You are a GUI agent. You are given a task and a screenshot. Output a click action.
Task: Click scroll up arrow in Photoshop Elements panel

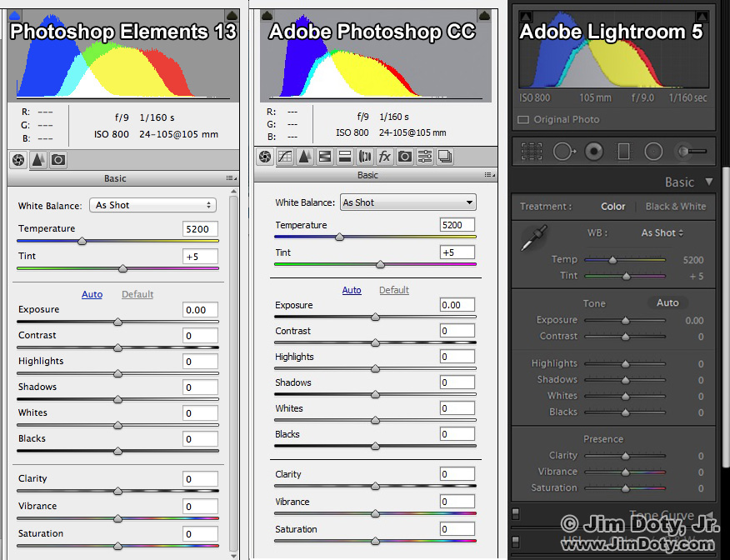pos(233,192)
